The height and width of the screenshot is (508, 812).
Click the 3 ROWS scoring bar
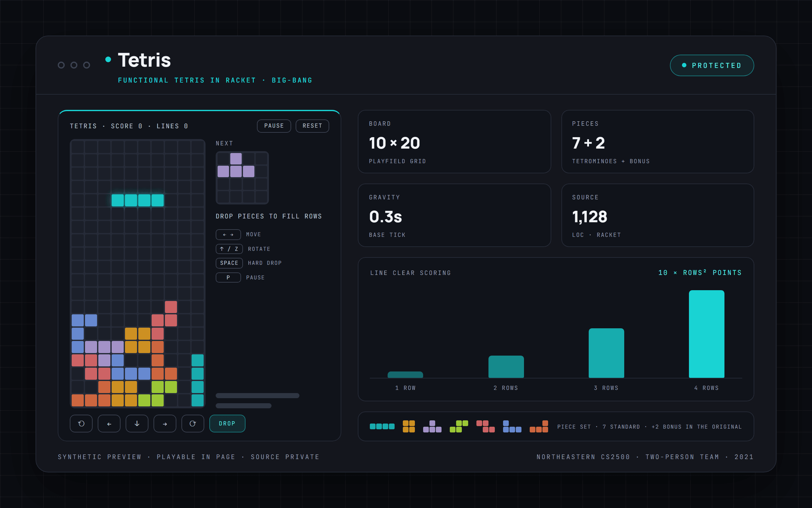[606, 353]
